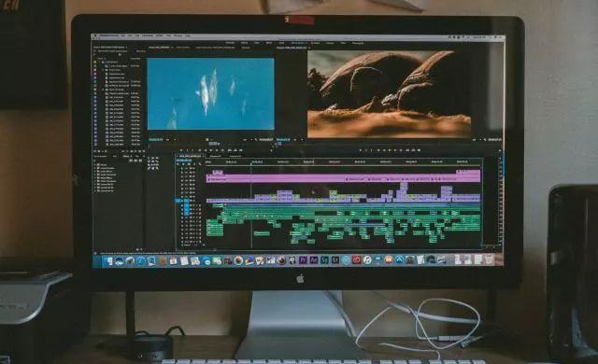Screen dimensions: 598x364
Task: Select the long pink clip on the timeline
Action: point(343,178)
